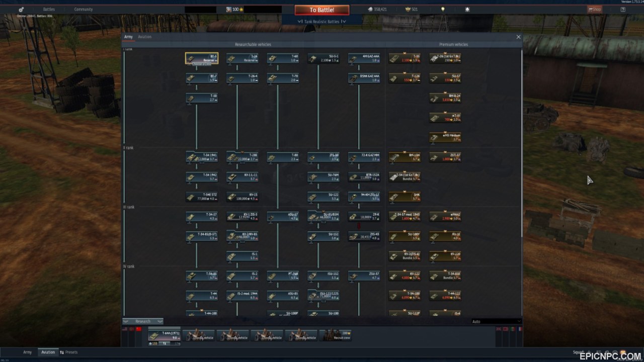Viewport: 644px width, 362px height.
Task: Select the 72-K GAZ-MM vehicle card
Action: coord(364,157)
